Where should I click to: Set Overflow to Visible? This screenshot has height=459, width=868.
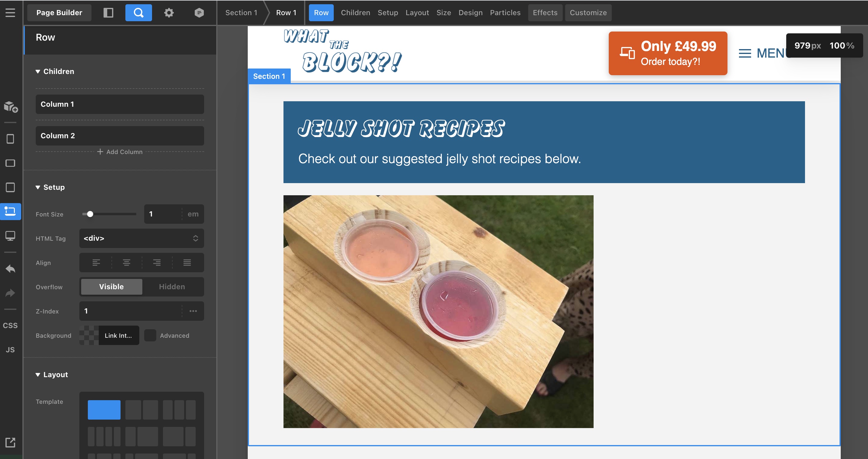[x=111, y=287]
